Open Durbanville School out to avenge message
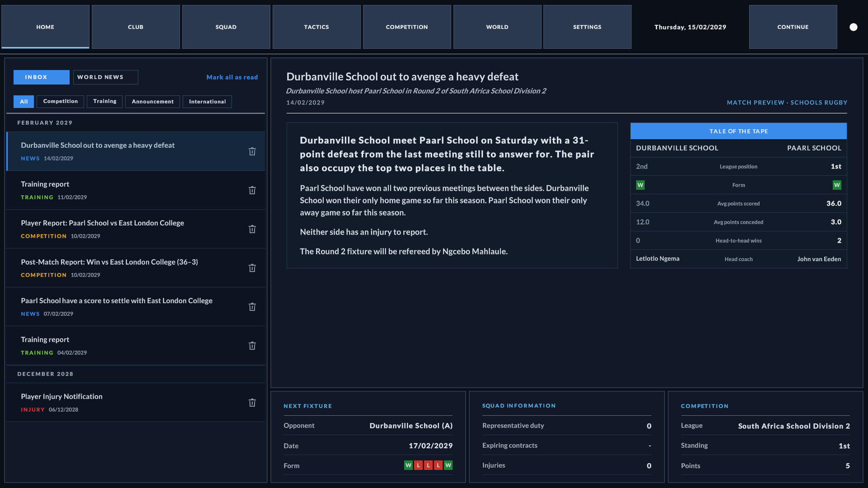The image size is (868, 488). [x=136, y=151]
